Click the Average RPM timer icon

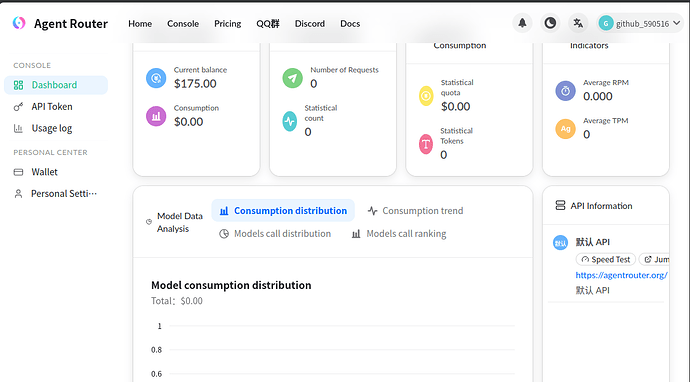(x=565, y=91)
